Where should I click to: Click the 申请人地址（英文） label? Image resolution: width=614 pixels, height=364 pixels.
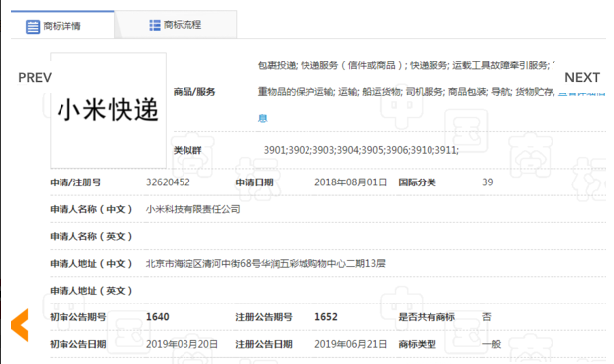pyautogui.click(x=91, y=291)
